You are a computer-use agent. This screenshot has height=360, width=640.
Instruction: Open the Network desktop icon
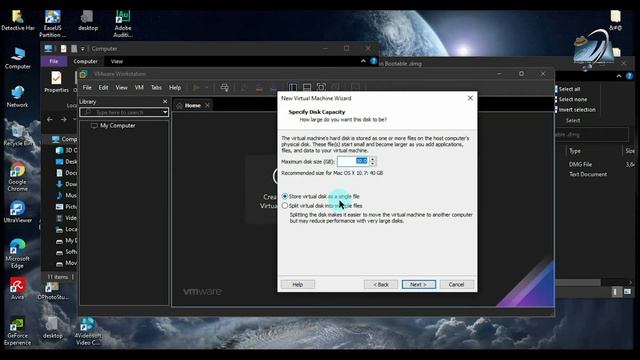point(18,97)
